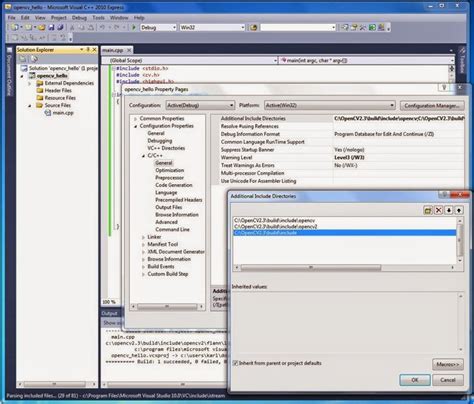The height and width of the screenshot is (404, 474).
Task: Open the Tools menu
Action: (x=98, y=18)
